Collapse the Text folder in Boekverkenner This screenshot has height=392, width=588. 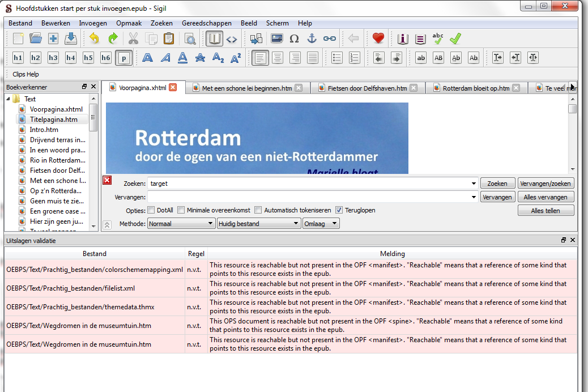[x=8, y=99]
